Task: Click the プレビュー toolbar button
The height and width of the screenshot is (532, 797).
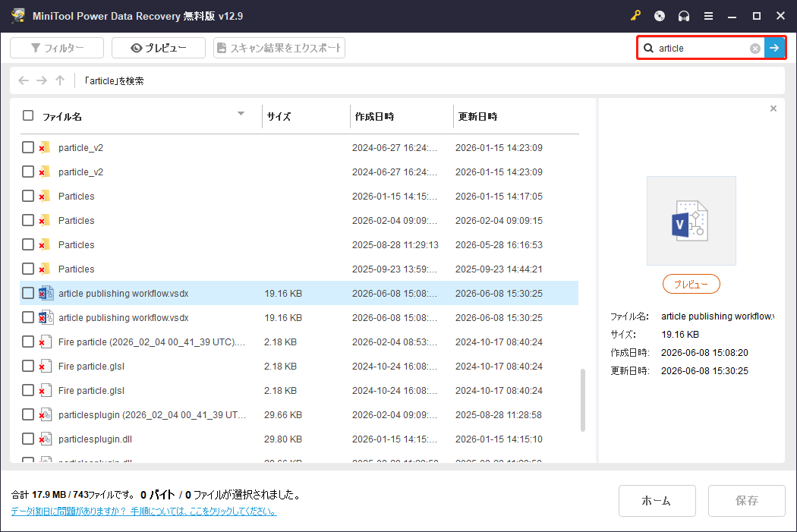Action: click(159, 48)
